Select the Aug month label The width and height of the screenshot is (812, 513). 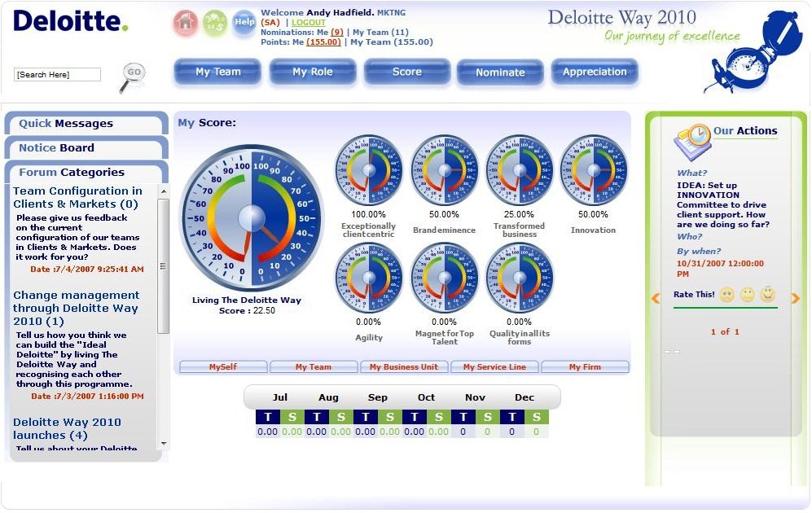click(328, 397)
